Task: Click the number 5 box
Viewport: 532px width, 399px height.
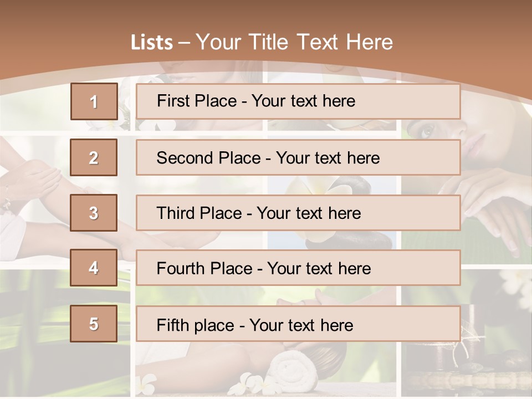Action: click(x=94, y=324)
